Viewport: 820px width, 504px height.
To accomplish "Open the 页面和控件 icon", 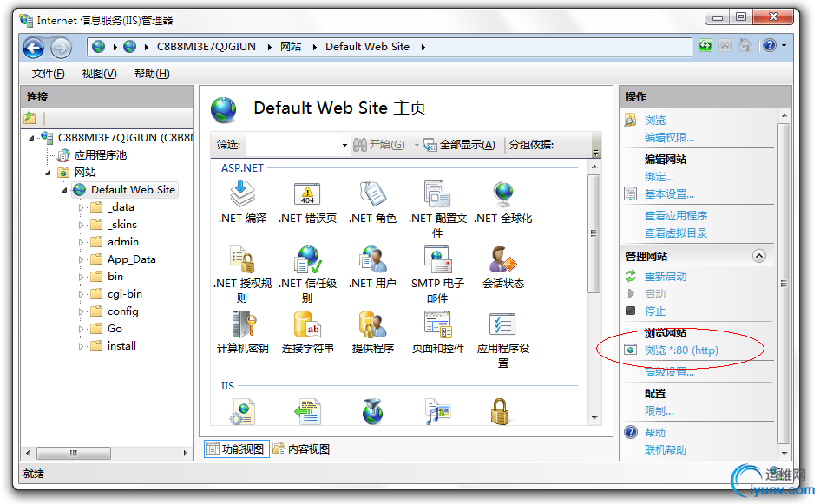I will click(437, 324).
